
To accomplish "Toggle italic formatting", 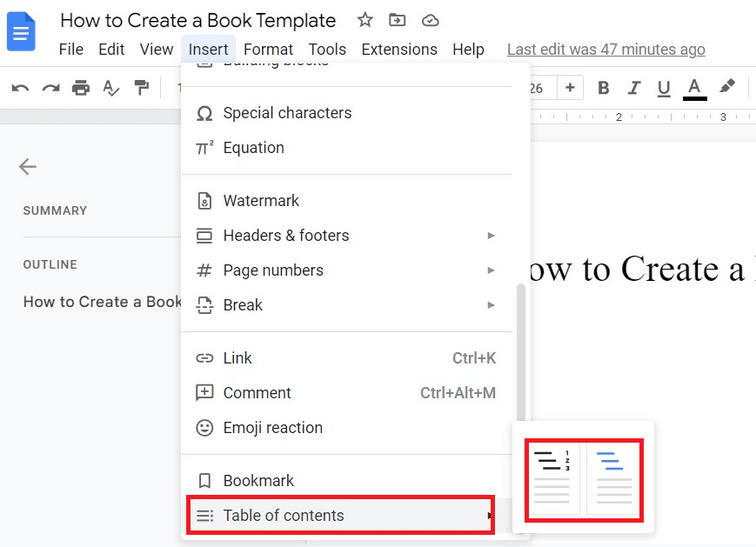I will coord(633,87).
